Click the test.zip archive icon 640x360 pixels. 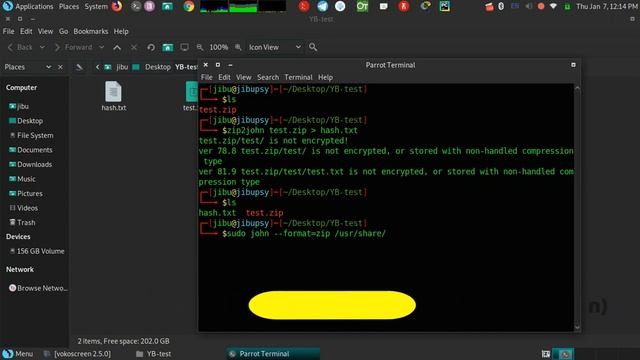click(x=191, y=91)
